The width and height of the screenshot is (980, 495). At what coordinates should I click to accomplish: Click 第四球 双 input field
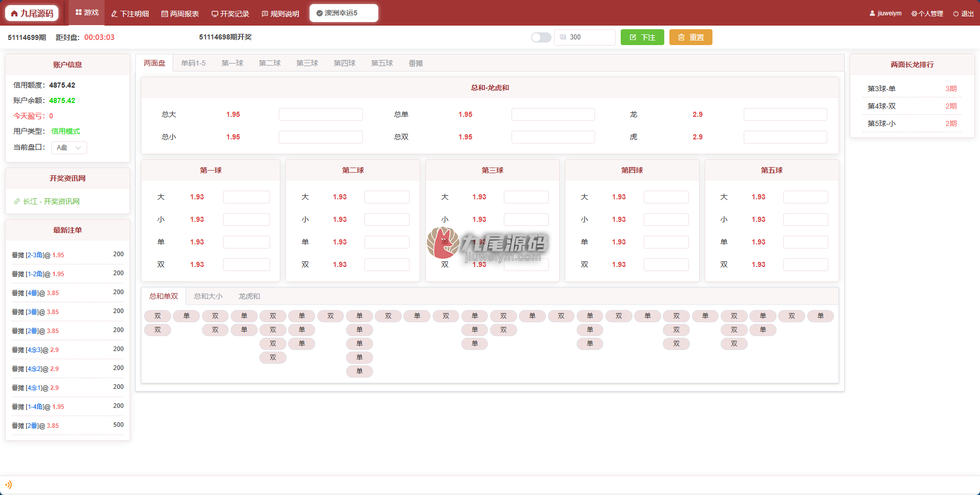click(666, 264)
